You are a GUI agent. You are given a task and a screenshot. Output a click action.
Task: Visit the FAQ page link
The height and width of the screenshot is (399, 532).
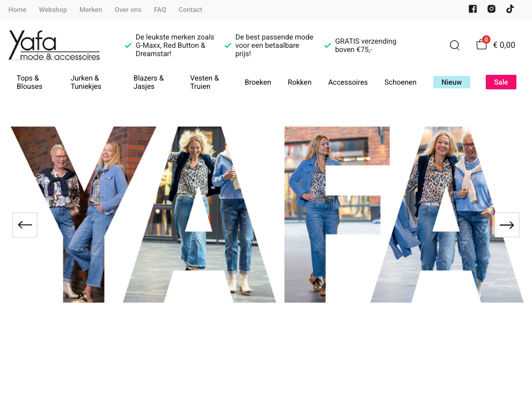tap(160, 9)
